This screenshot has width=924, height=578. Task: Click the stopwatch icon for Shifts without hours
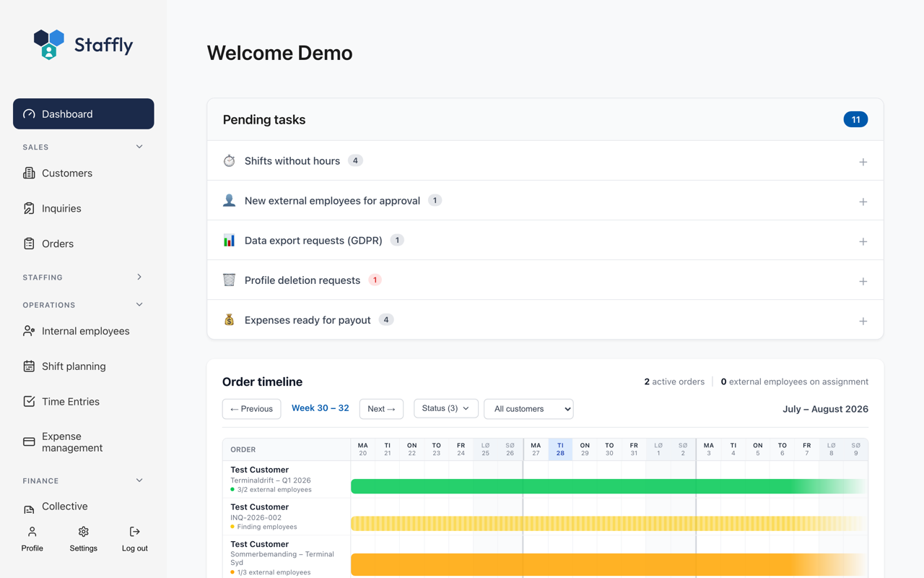coord(229,160)
